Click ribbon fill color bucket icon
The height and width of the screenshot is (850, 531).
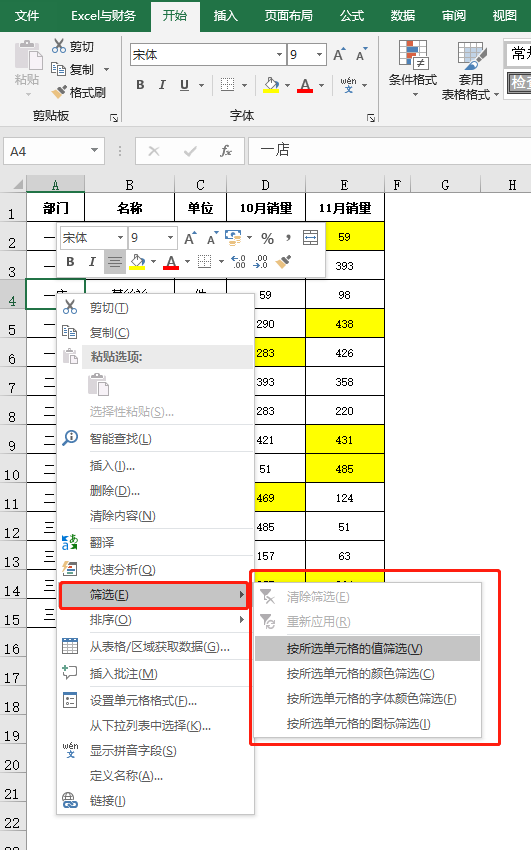pos(271,85)
